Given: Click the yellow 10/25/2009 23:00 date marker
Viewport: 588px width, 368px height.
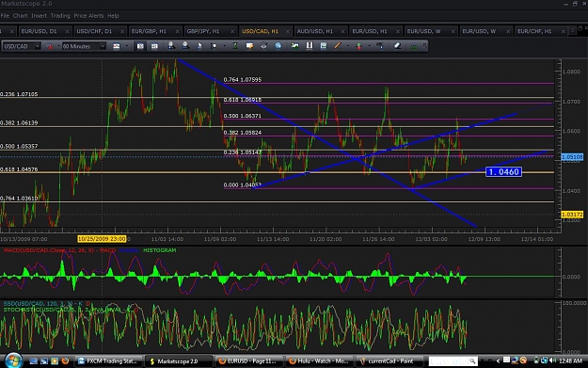Looking at the screenshot, I should 102,238.
